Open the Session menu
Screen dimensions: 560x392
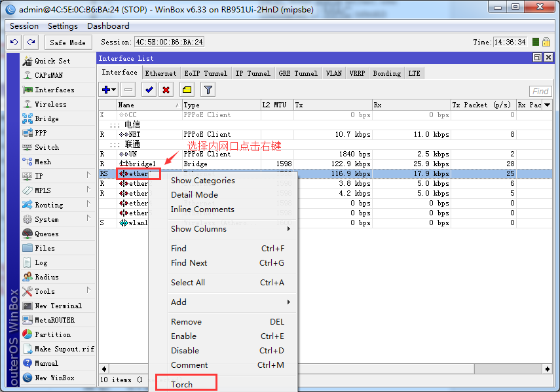24,26
